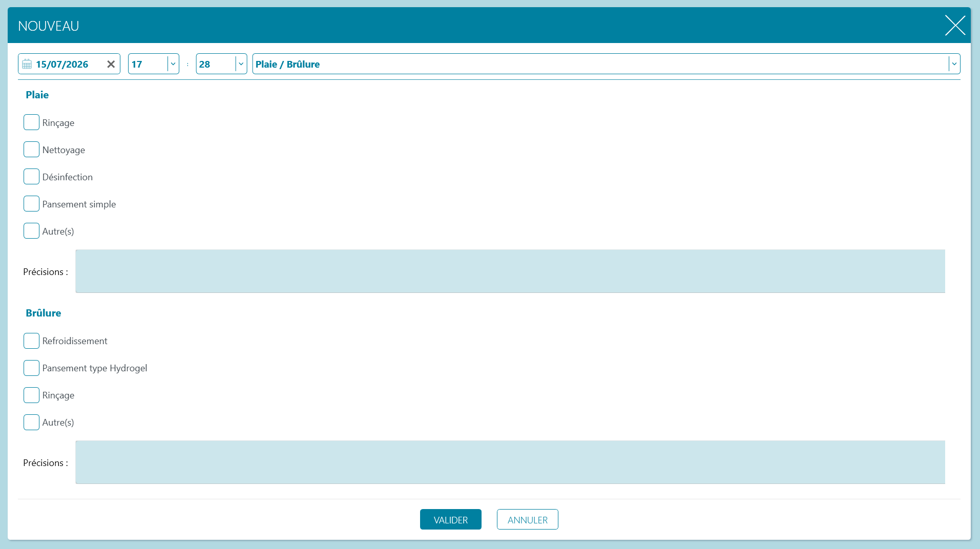
Task: Expand the minutes dropdown showing 28
Action: [x=241, y=64]
